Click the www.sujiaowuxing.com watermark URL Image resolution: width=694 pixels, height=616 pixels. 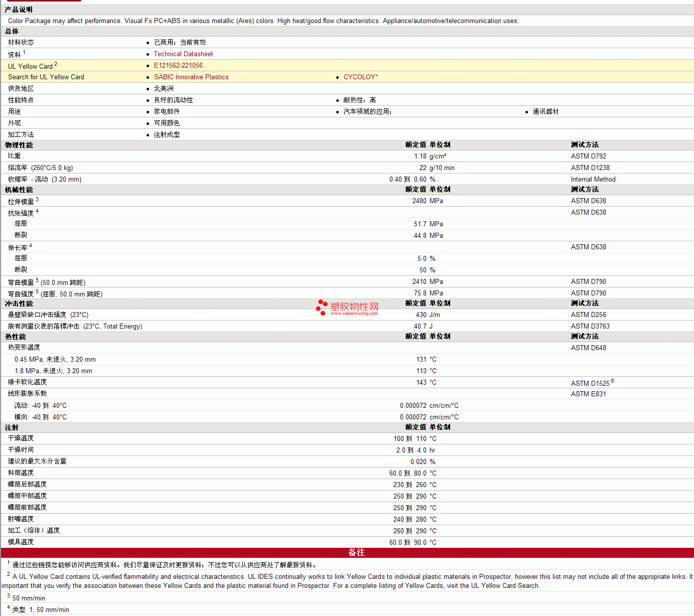click(354, 314)
